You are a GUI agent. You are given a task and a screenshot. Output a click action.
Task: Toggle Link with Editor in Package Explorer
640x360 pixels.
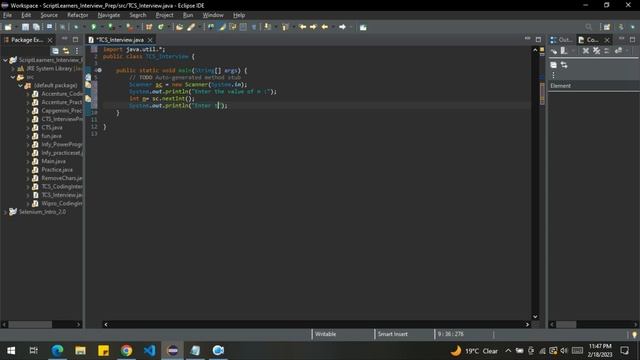66,51
